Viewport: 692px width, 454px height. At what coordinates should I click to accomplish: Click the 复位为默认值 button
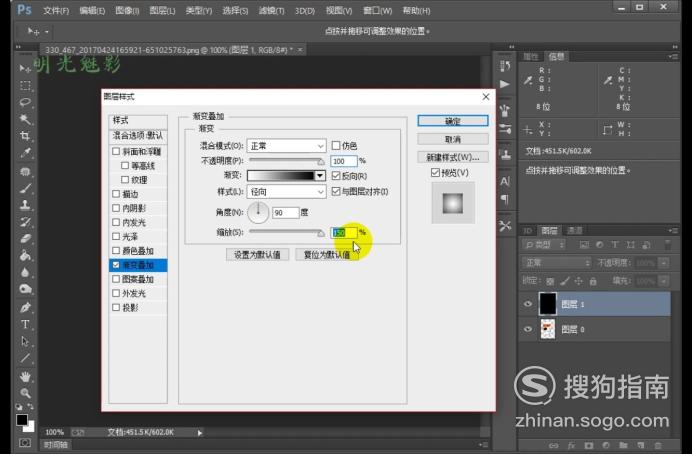[327, 255]
